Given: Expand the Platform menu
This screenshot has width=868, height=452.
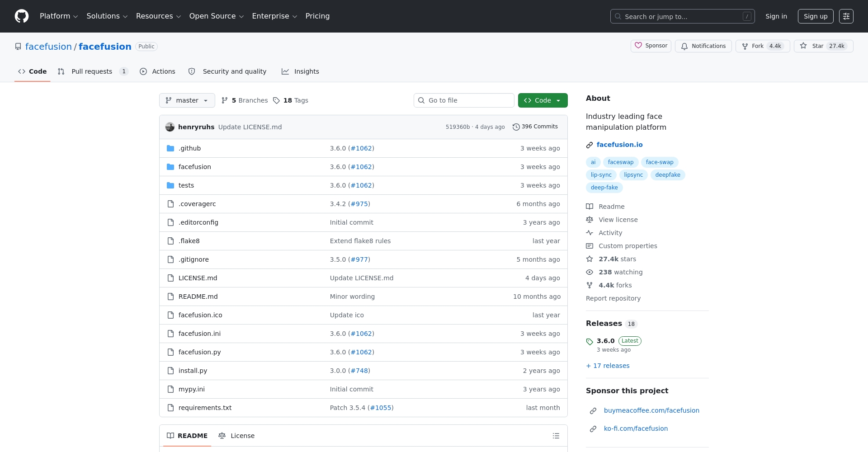Looking at the screenshot, I should (59, 16).
